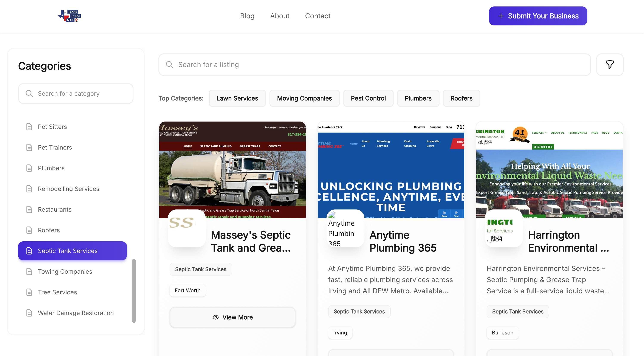This screenshot has width=644, height=356.
Task: Click the Fort Worth location tag
Action: (x=187, y=290)
